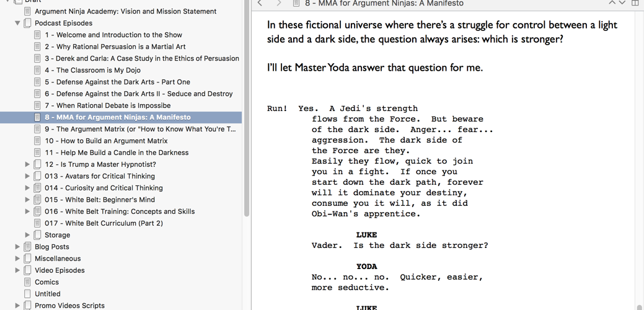Image resolution: width=644 pixels, height=310 pixels.
Task: Select 'Argument Ninja Academy: Vision and Mission Statement'
Action: [126, 12]
